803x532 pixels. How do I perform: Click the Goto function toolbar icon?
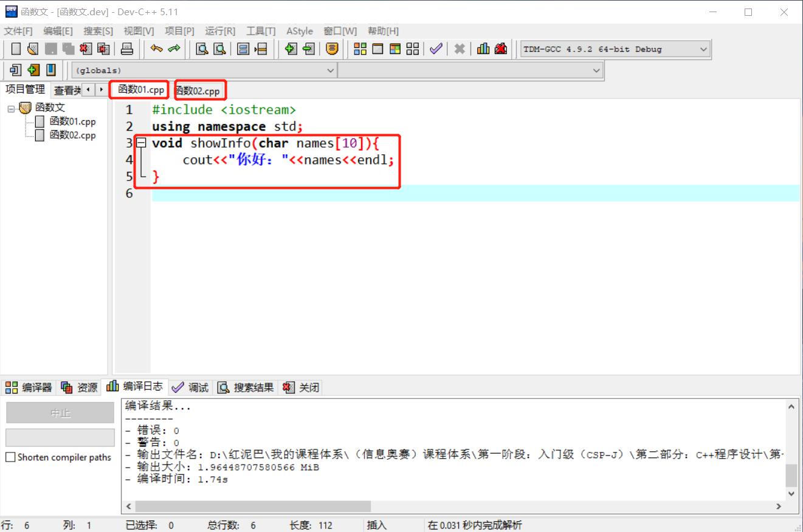(x=243, y=49)
